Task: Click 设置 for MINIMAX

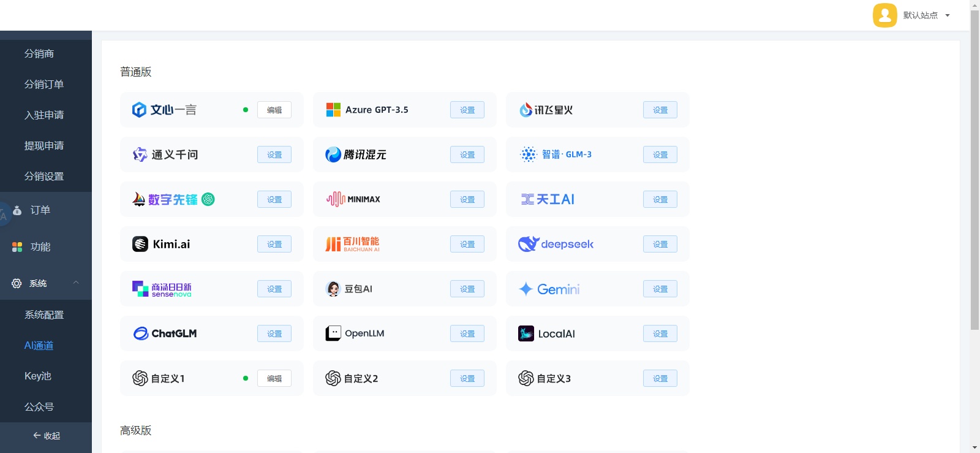Action: (467, 199)
